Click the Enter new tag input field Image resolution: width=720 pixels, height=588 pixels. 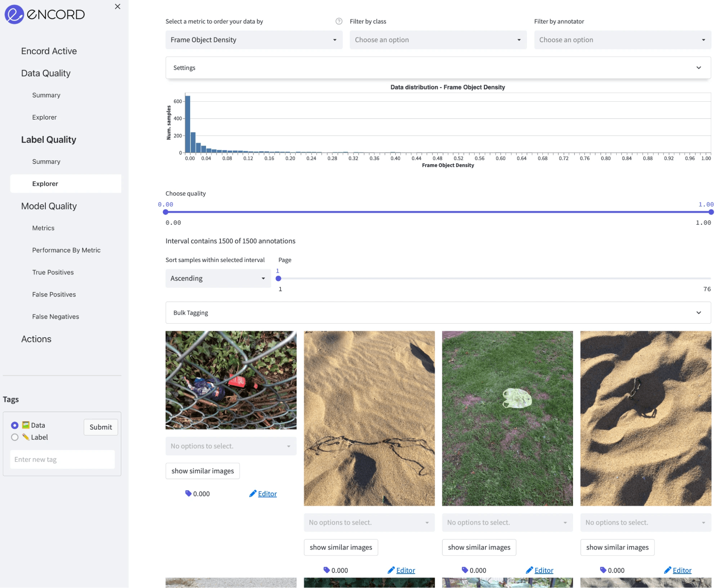62,459
